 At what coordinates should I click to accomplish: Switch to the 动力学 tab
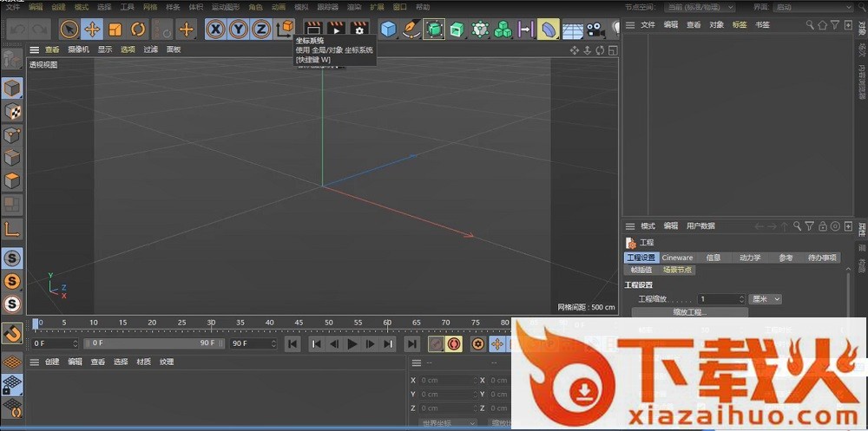tap(750, 258)
